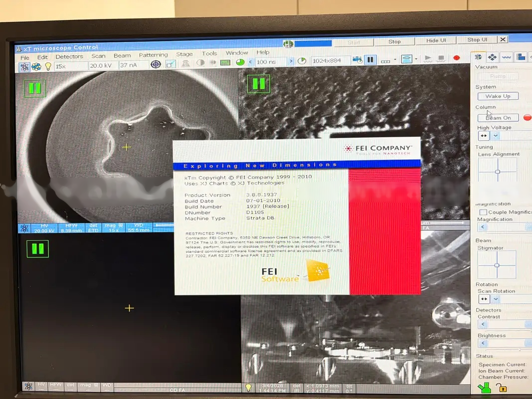The image size is (532, 399).
Task: Unpause the bottom-left quad image
Action: coord(38,249)
